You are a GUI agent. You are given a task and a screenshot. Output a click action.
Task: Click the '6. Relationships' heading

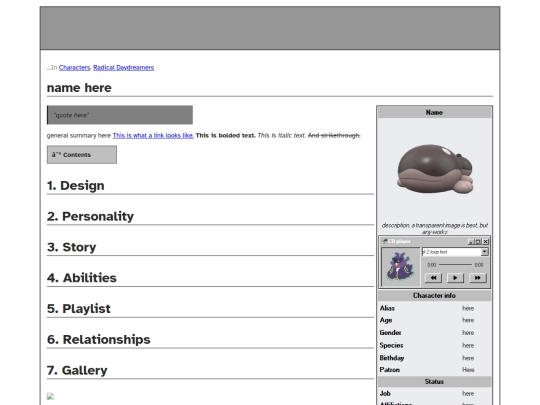tap(98, 339)
